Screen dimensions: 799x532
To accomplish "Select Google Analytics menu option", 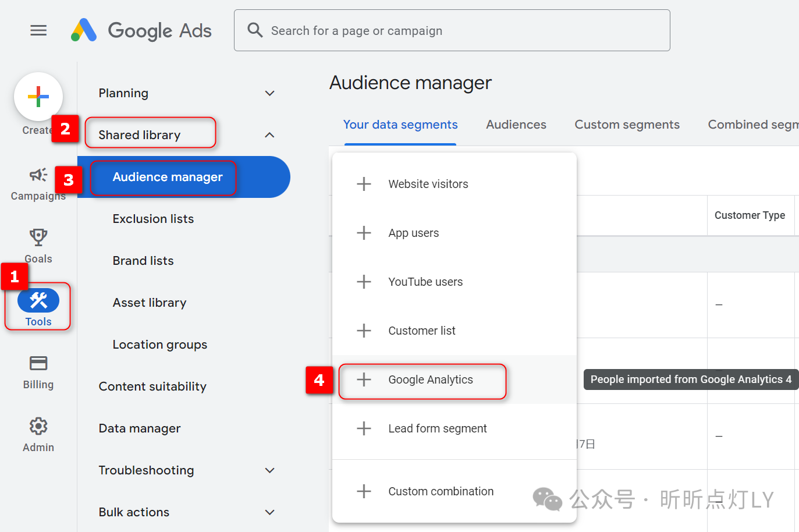I will [x=454, y=380].
